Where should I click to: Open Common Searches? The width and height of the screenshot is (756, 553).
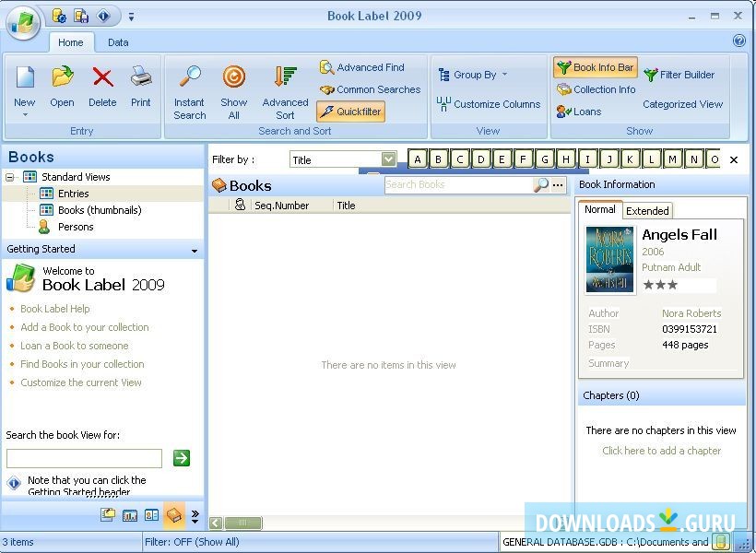[370, 89]
